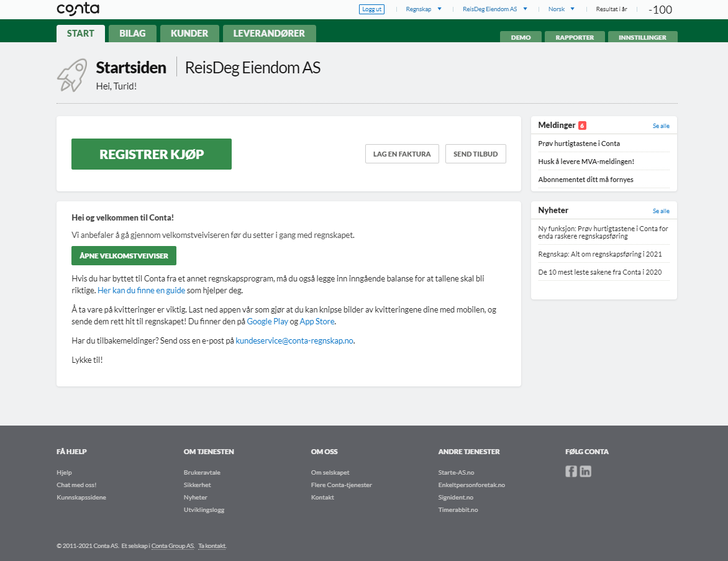Visit Starte-AS.no
The image size is (728, 561).
point(456,472)
